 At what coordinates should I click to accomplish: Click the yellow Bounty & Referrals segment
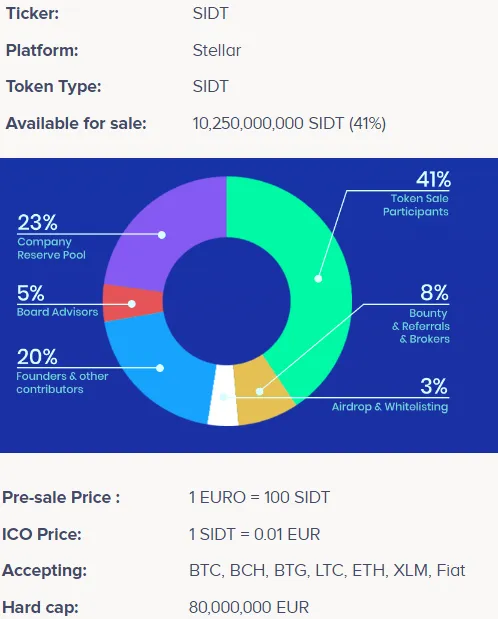tap(259, 391)
